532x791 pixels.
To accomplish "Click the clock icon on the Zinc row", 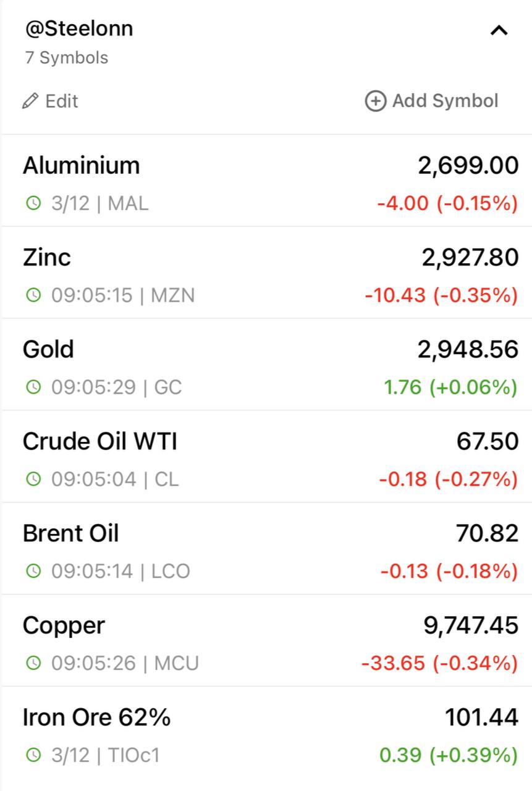I will point(33,295).
